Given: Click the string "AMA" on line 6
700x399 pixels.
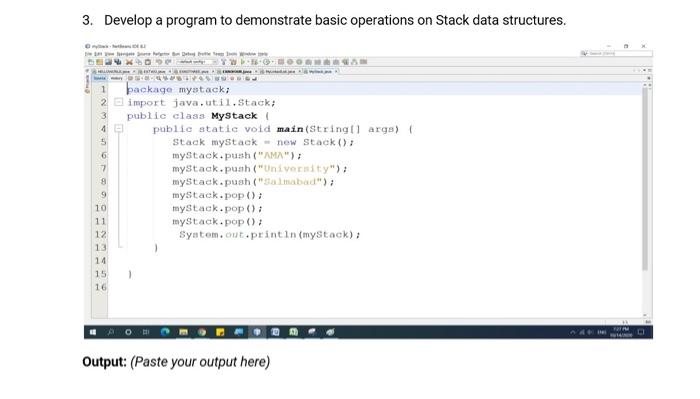Looking at the screenshot, I should tap(274, 155).
